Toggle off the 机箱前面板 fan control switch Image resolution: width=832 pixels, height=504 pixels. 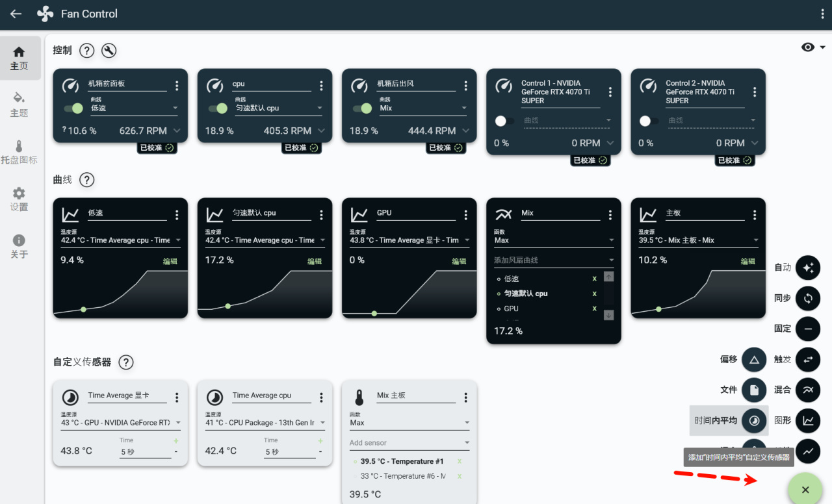point(73,108)
